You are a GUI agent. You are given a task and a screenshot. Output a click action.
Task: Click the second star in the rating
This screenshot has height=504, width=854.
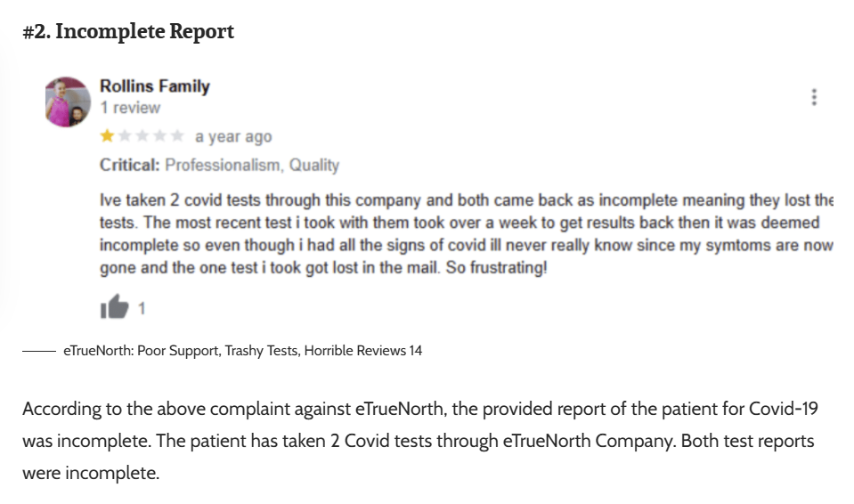[x=125, y=136]
